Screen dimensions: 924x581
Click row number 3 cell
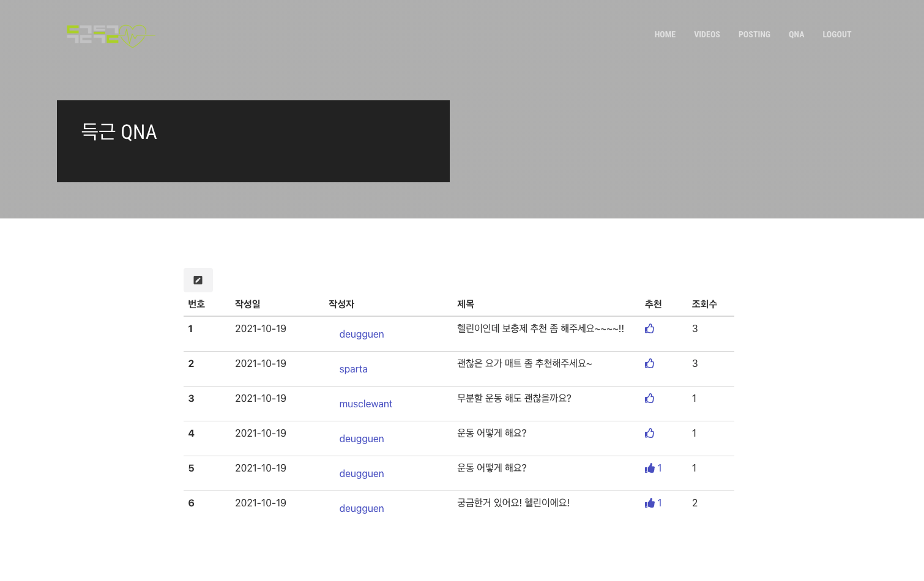(x=191, y=398)
